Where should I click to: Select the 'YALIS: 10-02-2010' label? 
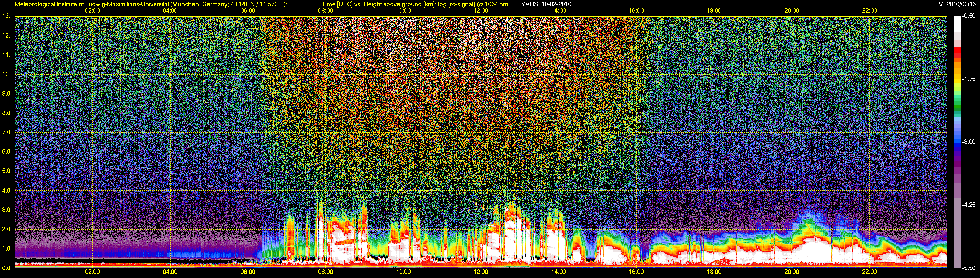pos(546,4)
